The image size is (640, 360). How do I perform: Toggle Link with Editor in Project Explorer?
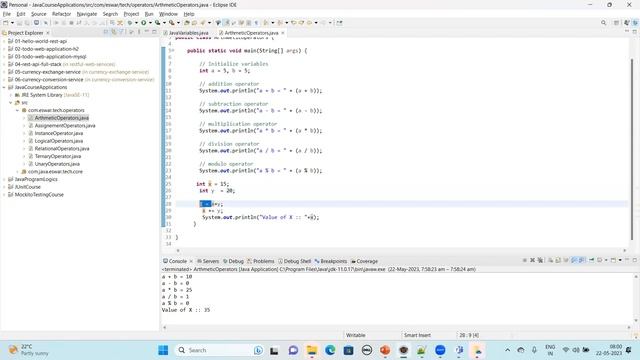point(114,32)
